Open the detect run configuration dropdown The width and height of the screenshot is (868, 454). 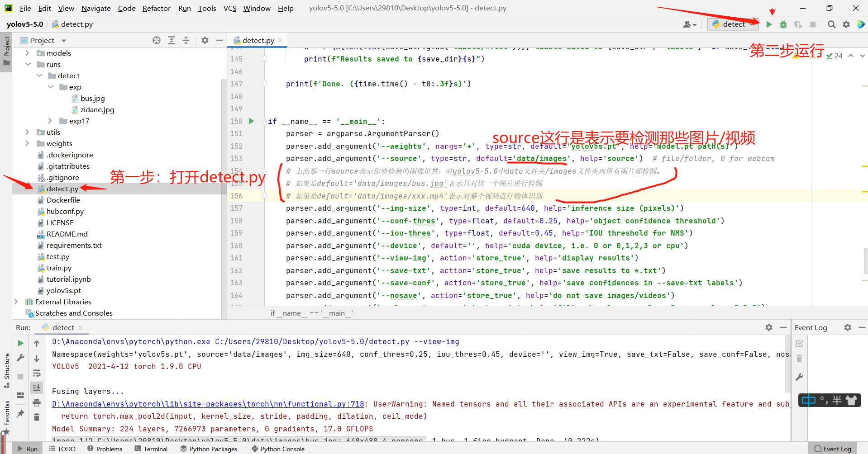[x=733, y=24]
